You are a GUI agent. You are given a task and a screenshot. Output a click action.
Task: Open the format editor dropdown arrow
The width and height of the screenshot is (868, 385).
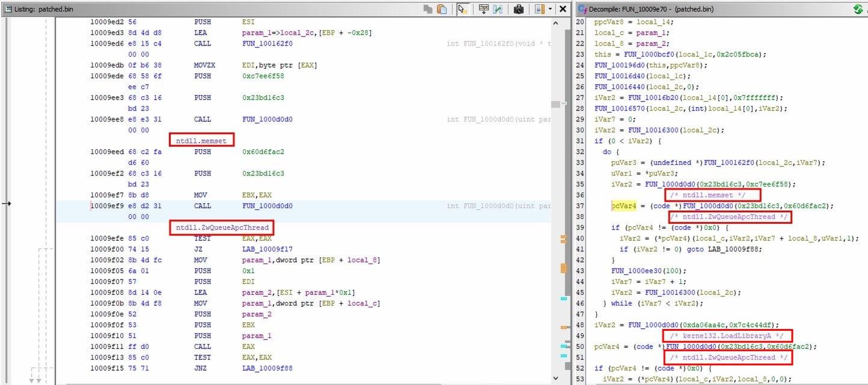point(550,10)
